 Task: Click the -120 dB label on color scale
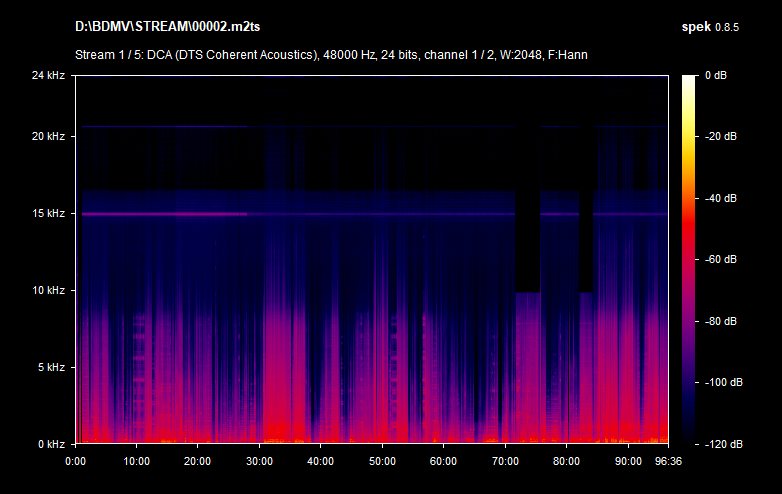point(720,444)
